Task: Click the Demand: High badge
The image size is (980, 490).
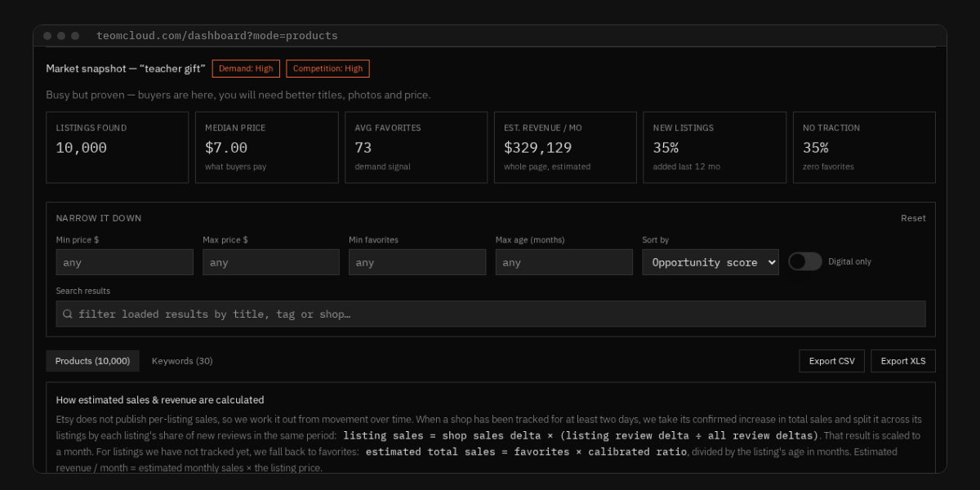Action: tap(246, 69)
